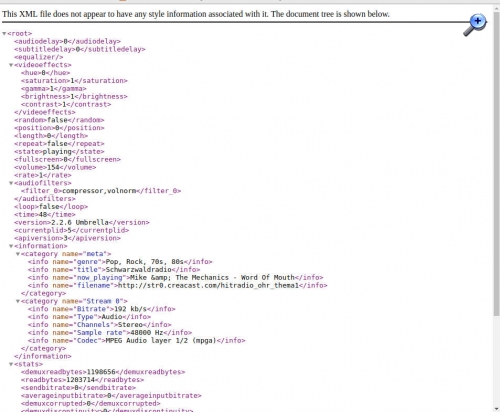
Task: Click the Type Audio info line
Action: (x=89, y=317)
